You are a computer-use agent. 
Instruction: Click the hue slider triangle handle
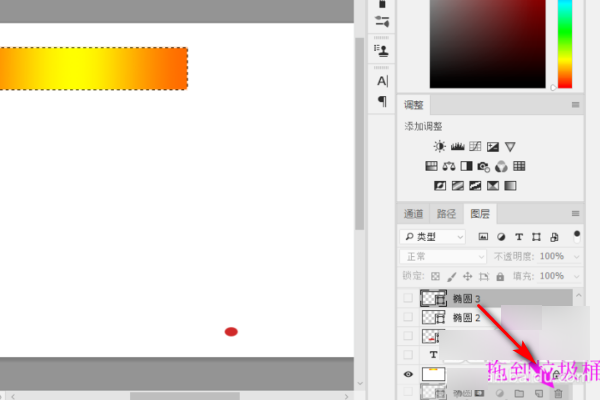(553, 88)
